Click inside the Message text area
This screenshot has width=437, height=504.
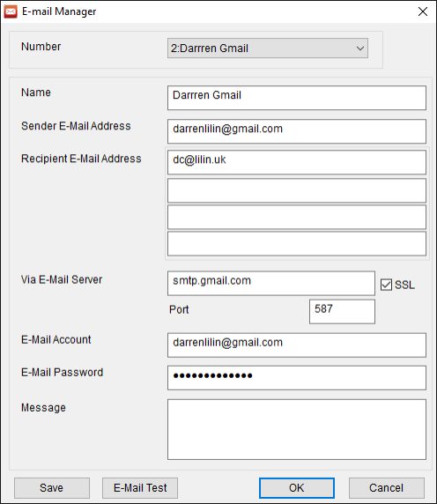[x=297, y=429]
